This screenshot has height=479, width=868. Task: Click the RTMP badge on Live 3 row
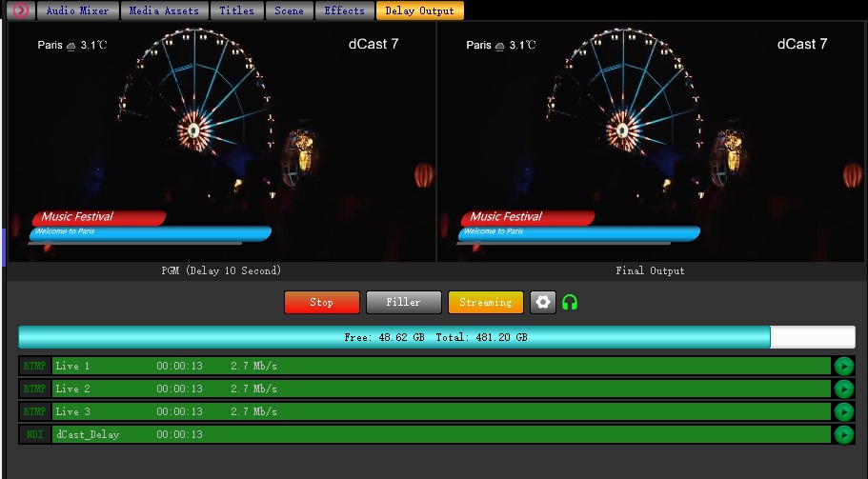point(35,411)
